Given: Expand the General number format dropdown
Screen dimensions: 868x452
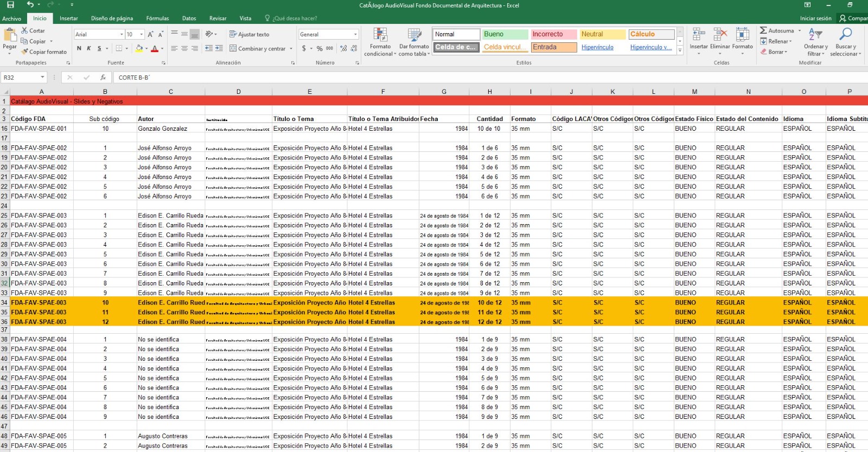Looking at the screenshot, I should coord(356,34).
